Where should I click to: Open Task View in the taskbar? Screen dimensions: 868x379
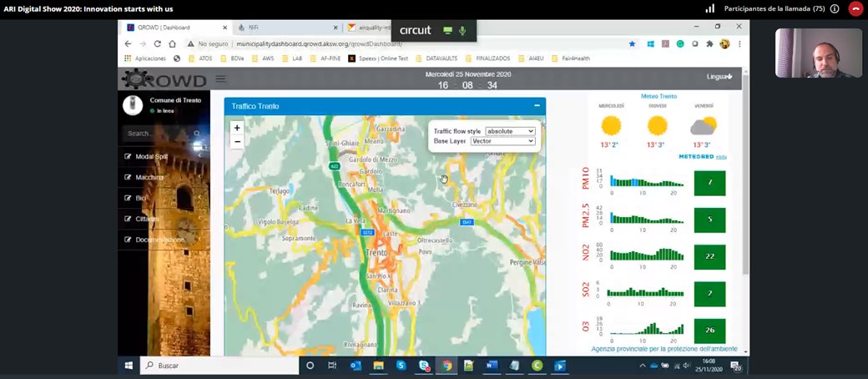point(332,366)
